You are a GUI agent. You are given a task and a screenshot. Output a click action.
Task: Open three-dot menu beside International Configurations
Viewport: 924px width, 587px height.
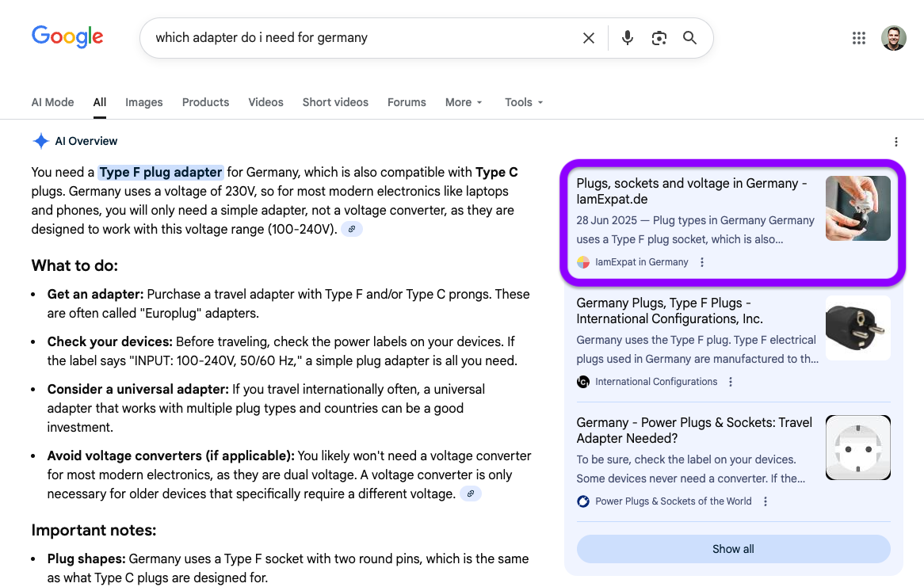pos(730,382)
